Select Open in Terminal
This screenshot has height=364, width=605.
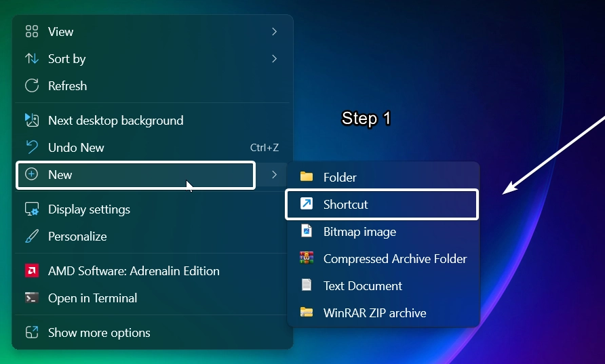[x=153, y=298]
